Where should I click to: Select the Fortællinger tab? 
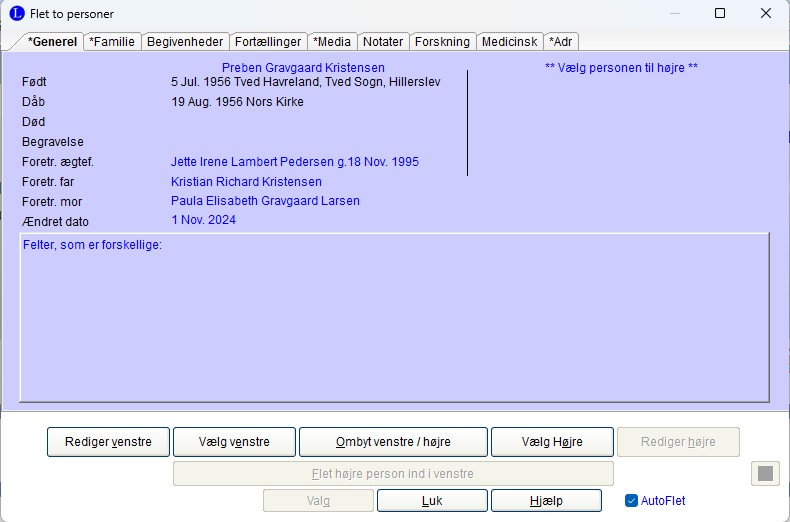click(x=268, y=42)
